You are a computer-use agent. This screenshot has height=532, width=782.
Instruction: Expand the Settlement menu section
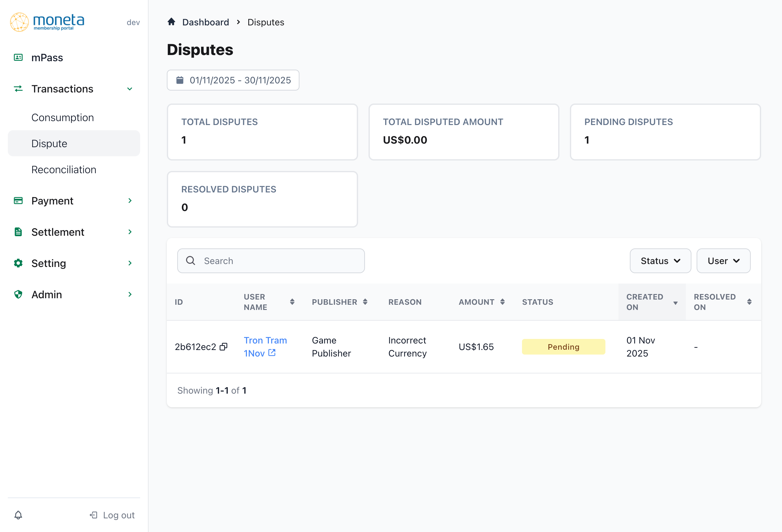click(x=130, y=232)
